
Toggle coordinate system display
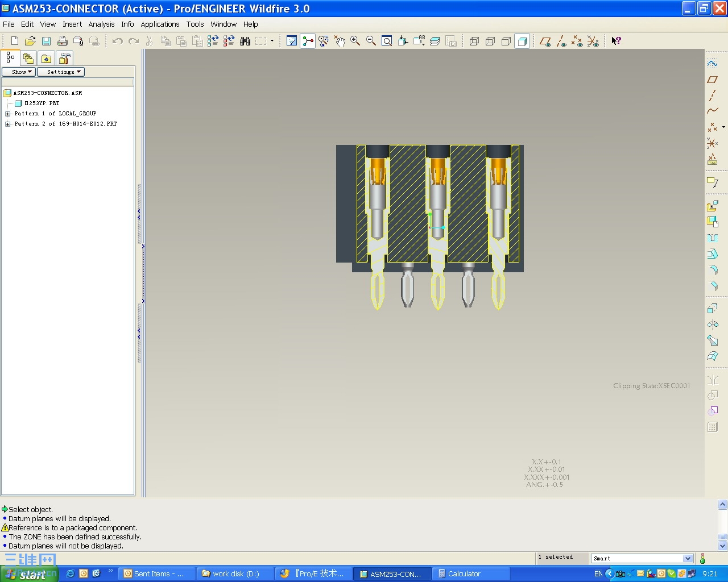(x=593, y=41)
